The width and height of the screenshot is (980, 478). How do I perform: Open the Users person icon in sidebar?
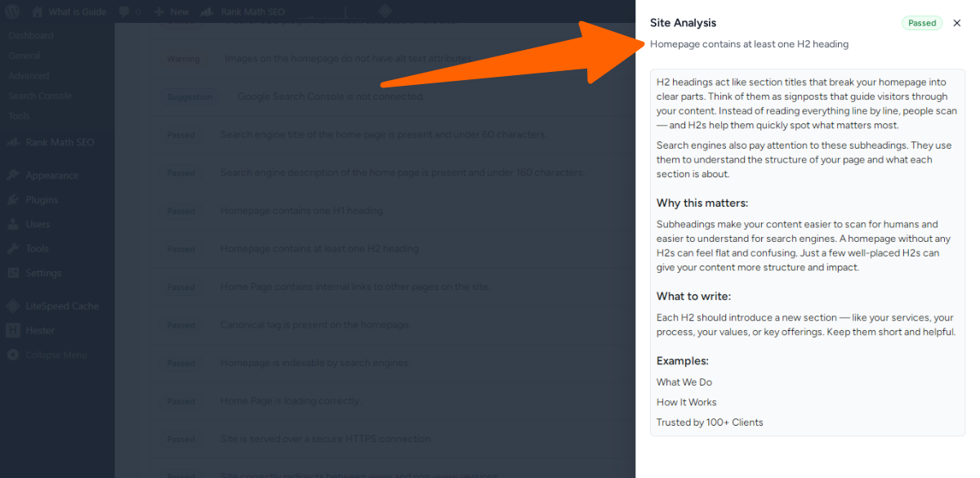pyautogui.click(x=12, y=224)
